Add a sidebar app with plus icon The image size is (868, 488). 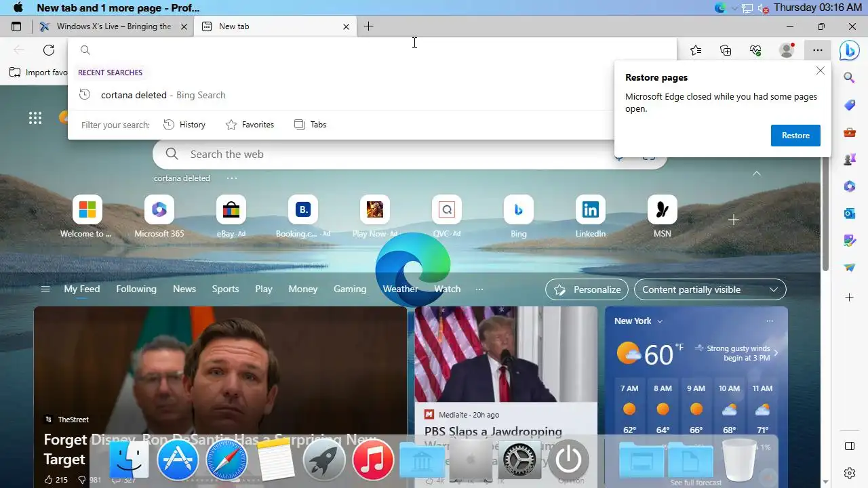coord(849,298)
